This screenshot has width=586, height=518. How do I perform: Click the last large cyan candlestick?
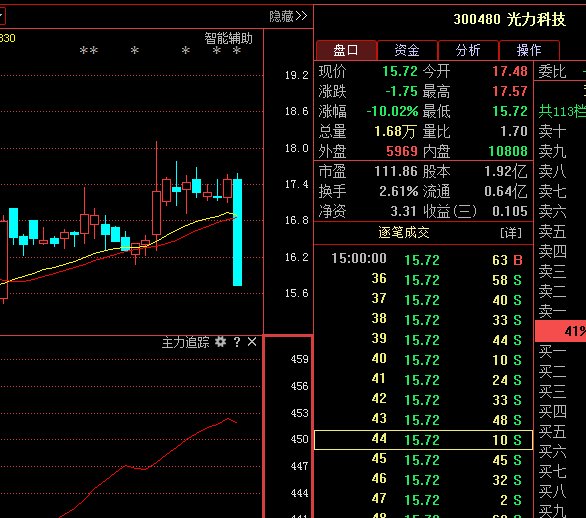click(x=237, y=232)
